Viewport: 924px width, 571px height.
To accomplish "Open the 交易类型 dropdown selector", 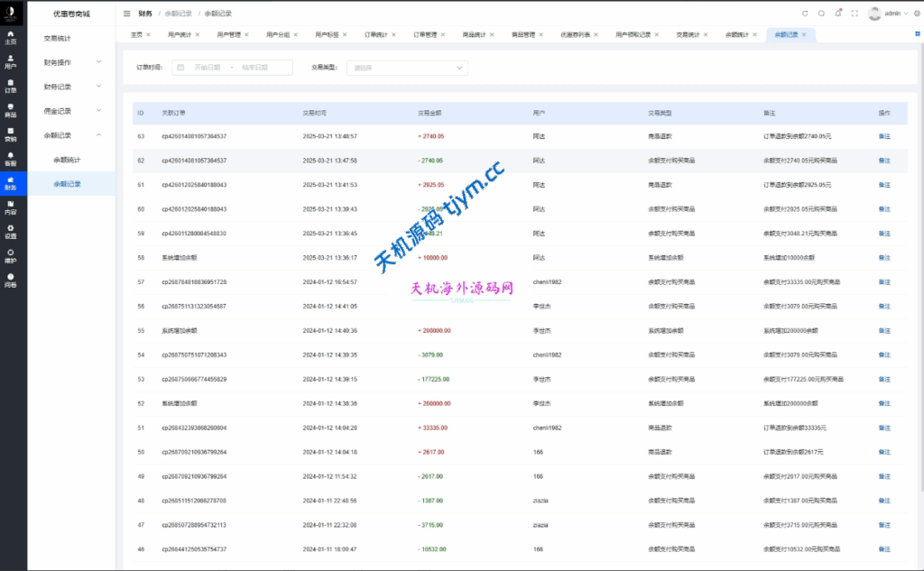I will 407,68.
